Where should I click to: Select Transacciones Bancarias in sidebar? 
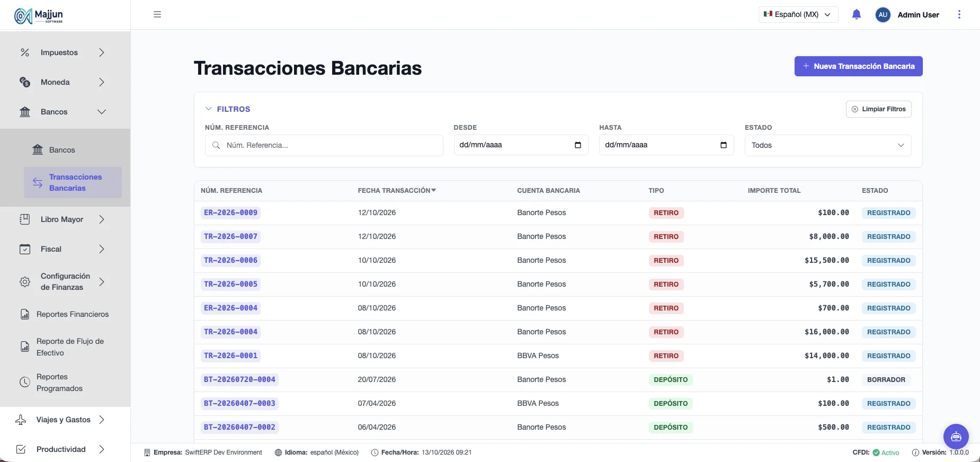tap(73, 182)
